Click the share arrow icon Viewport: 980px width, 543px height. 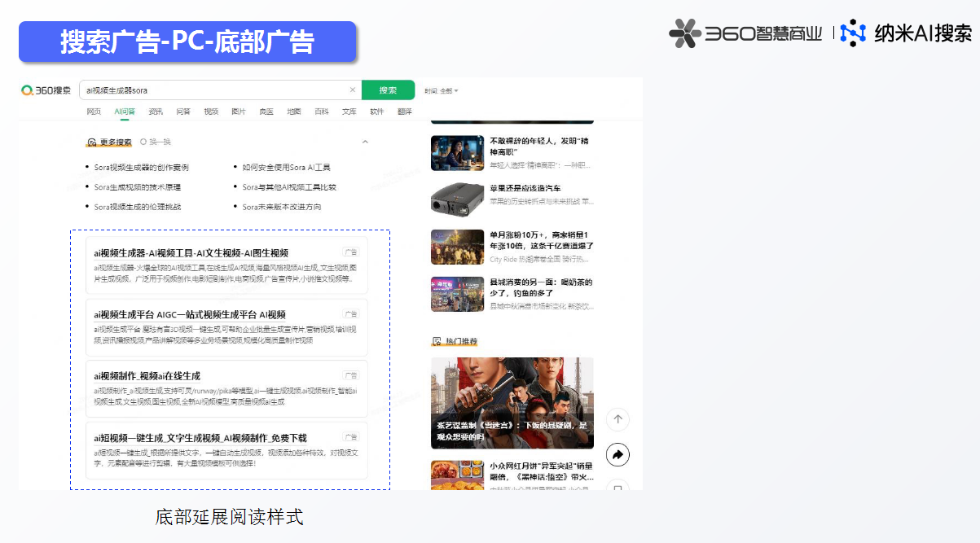click(x=617, y=455)
